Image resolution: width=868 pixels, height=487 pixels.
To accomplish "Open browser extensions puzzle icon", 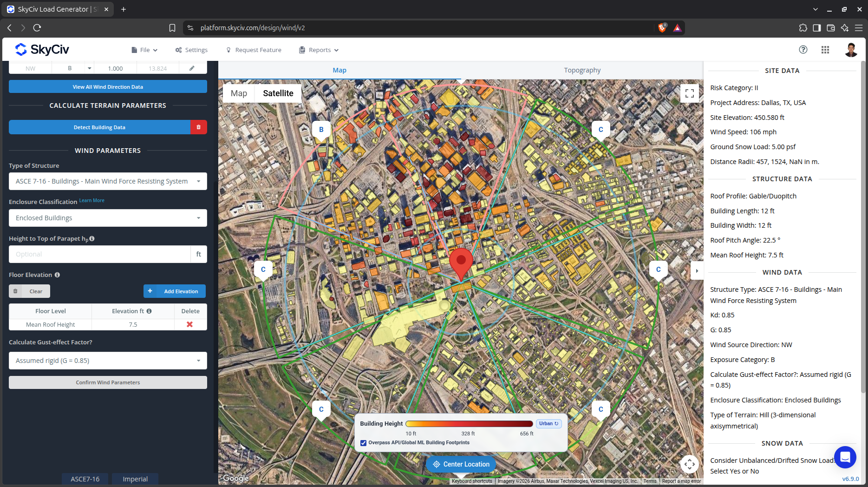I will [803, 28].
